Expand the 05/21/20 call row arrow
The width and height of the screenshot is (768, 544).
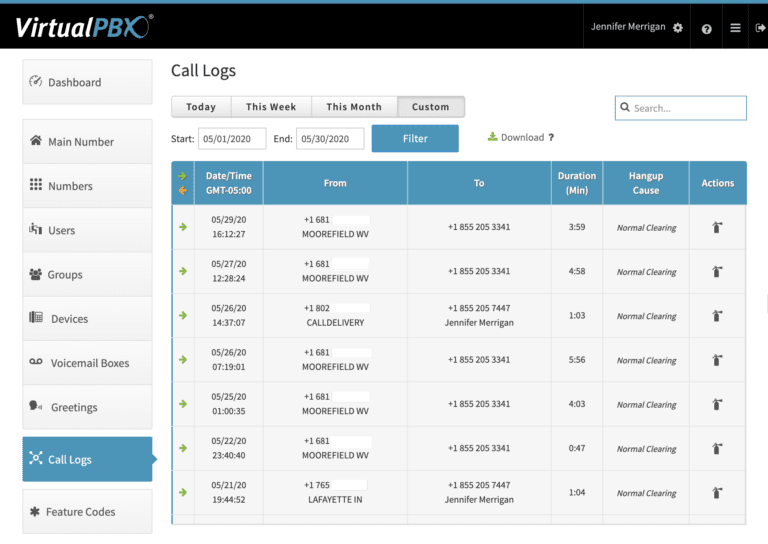(x=183, y=492)
